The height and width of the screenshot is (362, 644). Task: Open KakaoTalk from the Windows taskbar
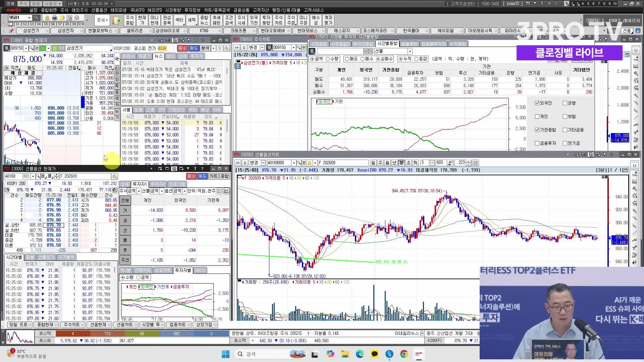[x=374, y=354]
